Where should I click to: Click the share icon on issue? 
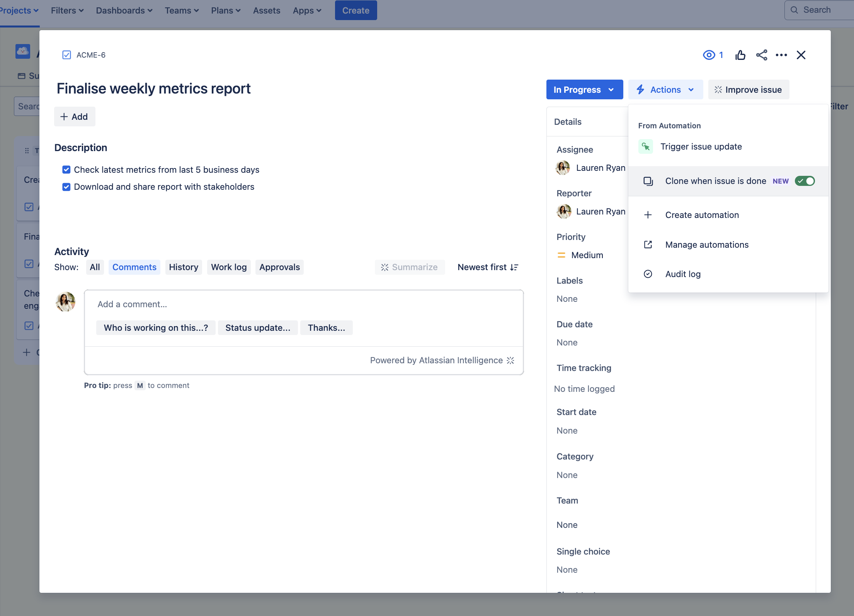tap(761, 55)
